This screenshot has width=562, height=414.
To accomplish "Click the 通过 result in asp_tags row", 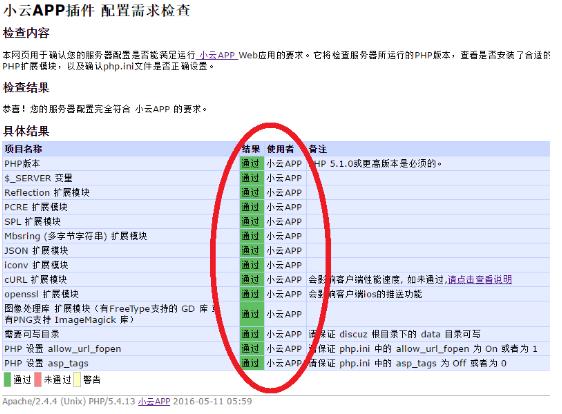I will click(252, 363).
